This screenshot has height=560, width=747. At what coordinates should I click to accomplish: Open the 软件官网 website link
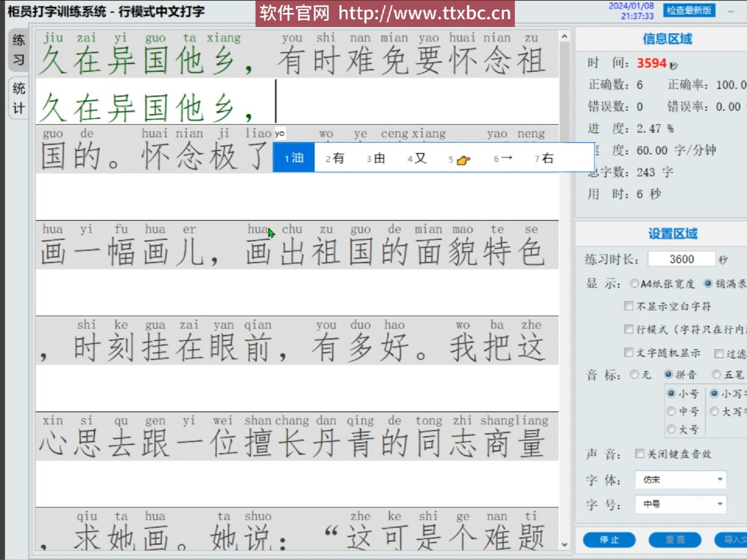pos(385,13)
